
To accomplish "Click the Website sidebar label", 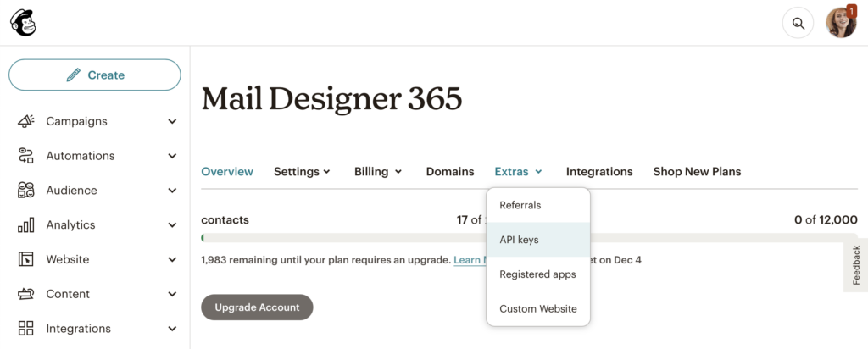I will coord(68,259).
